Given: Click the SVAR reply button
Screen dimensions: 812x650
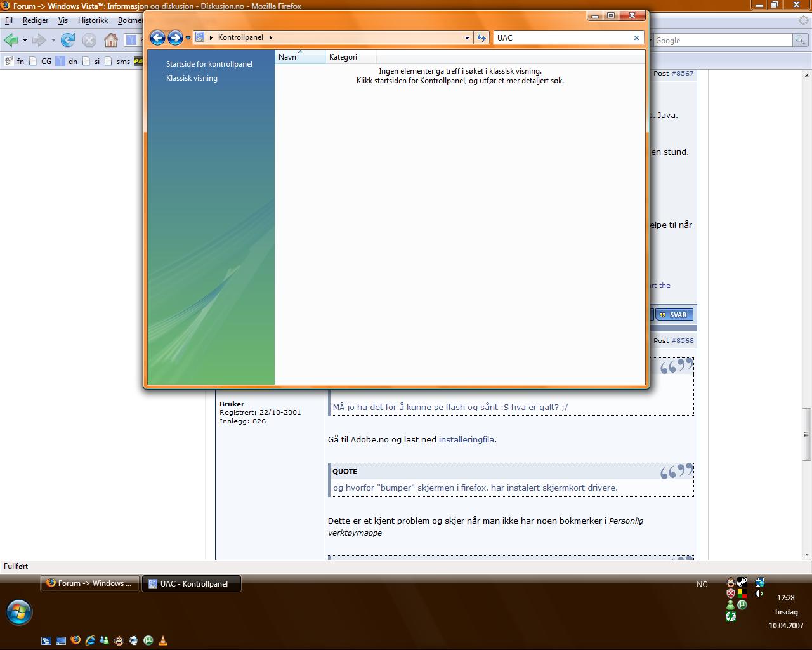Looking at the screenshot, I should pyautogui.click(x=674, y=315).
